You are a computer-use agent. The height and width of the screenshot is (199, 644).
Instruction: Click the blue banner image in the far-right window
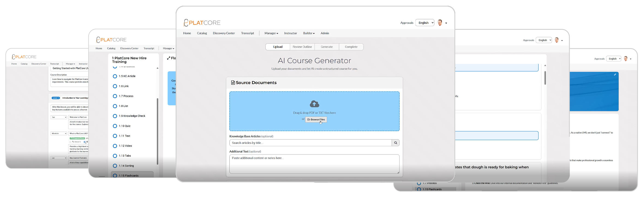pyautogui.click(x=594, y=91)
